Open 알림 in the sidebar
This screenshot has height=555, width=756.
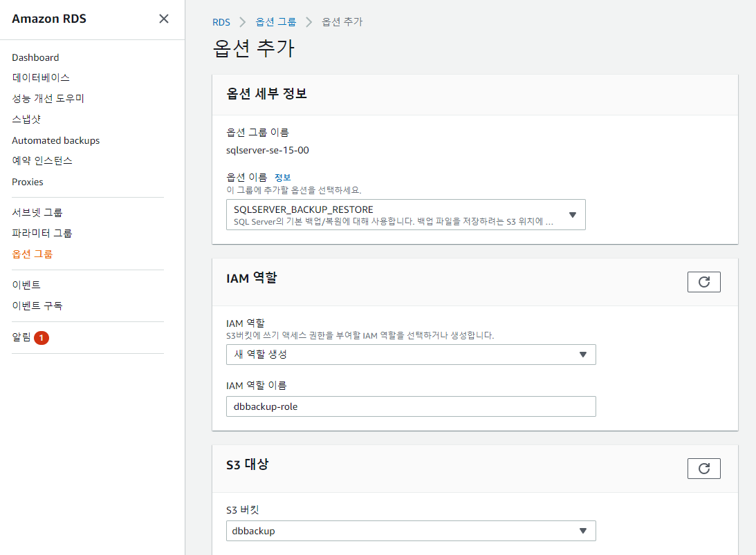[x=21, y=337]
